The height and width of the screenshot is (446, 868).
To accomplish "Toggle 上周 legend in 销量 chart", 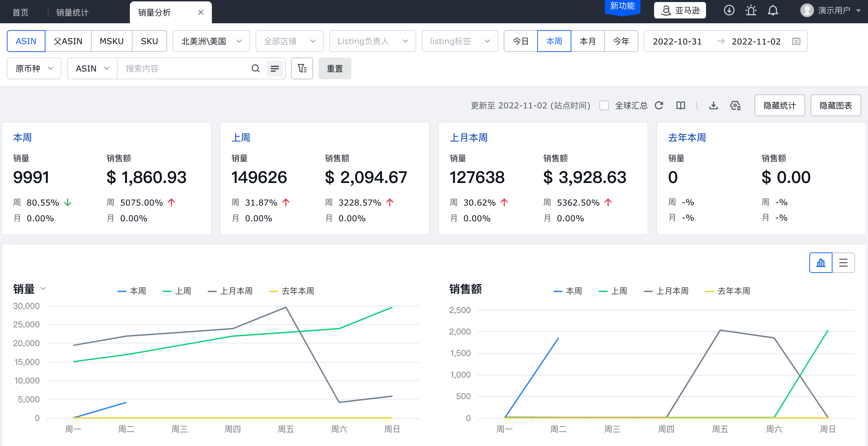I will [177, 291].
